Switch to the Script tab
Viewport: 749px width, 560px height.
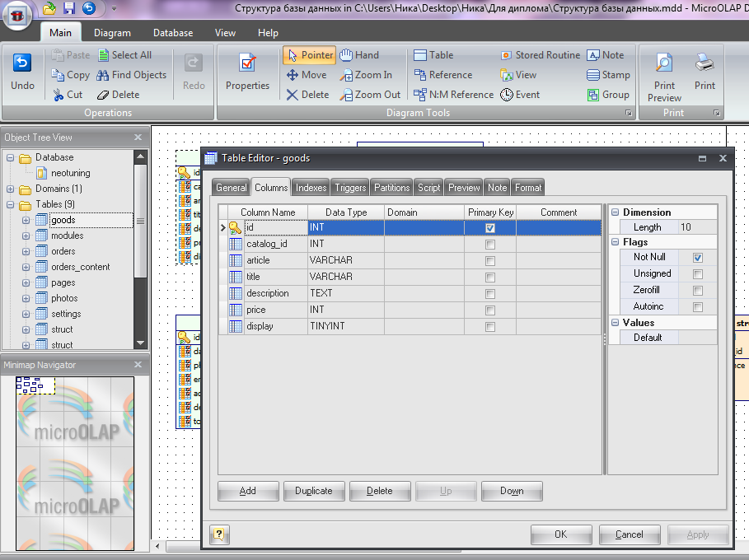(x=429, y=188)
